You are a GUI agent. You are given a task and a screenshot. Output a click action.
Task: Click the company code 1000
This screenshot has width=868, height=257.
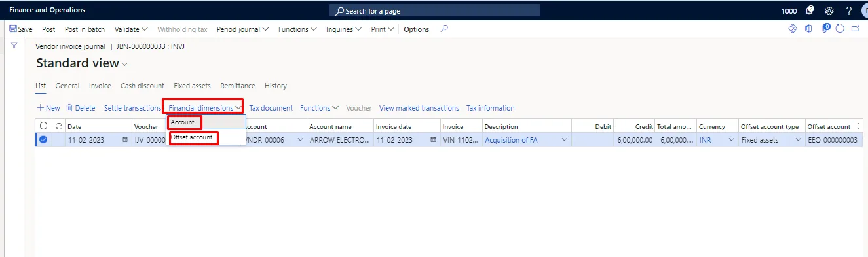coord(789,11)
